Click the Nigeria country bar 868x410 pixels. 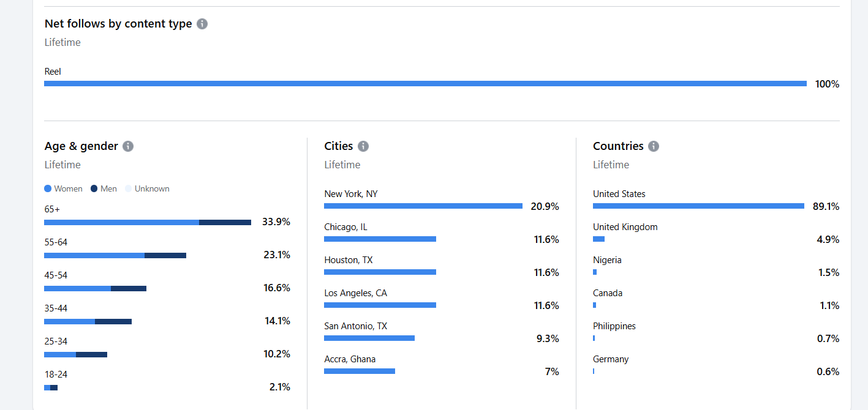595,272
